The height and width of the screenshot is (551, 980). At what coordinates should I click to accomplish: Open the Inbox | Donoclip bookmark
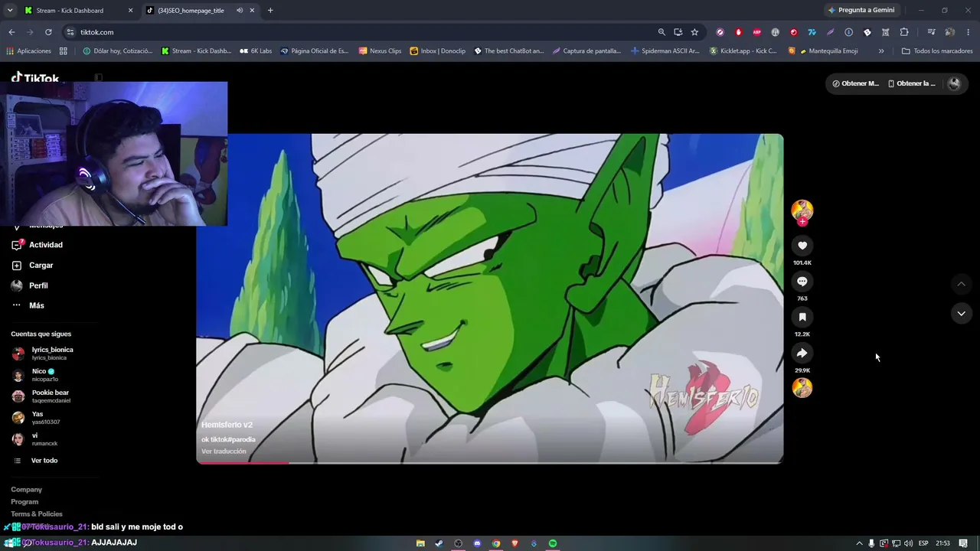click(x=437, y=51)
